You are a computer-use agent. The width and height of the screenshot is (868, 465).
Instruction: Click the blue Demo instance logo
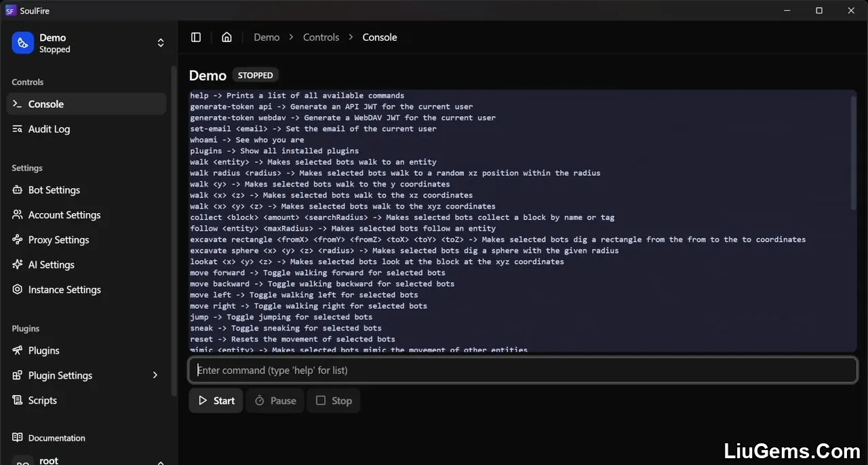click(x=22, y=43)
